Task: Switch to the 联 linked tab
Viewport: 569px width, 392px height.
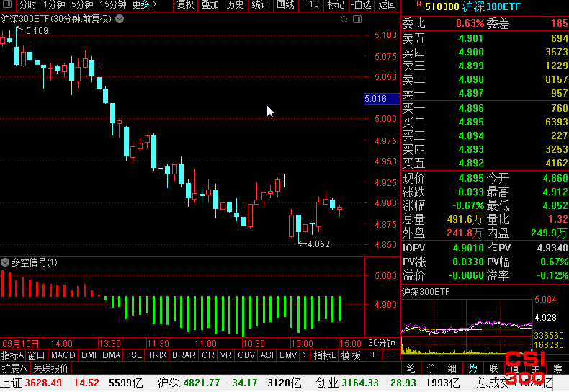Action: coord(493,368)
